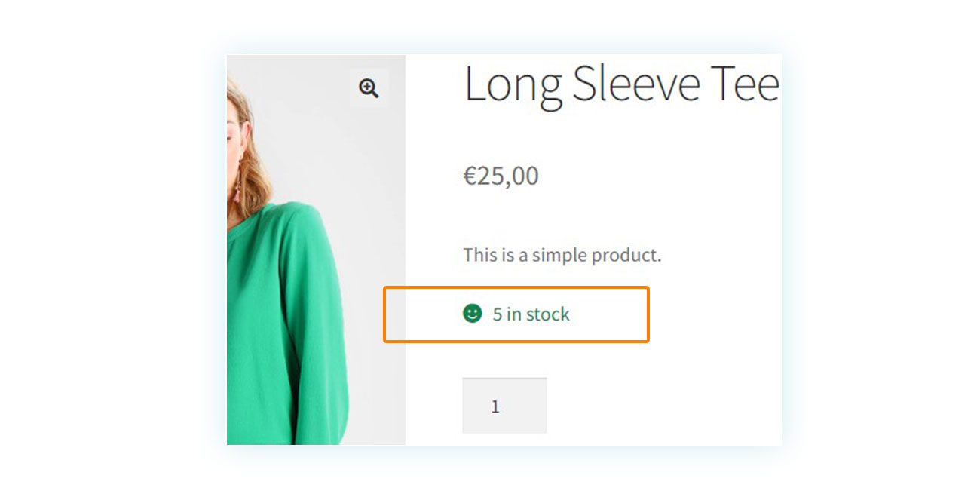This screenshot has height=503, width=980.
Task: Click the "5 in stock" availability text
Action: [531, 314]
